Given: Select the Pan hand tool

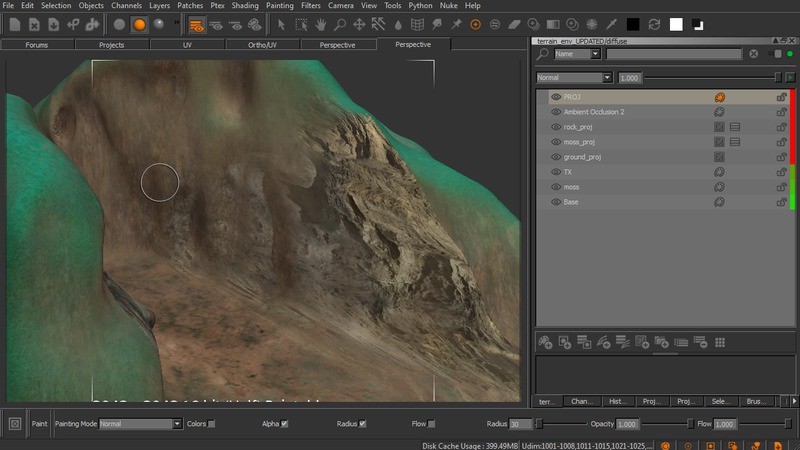Looking at the screenshot, I should tap(320, 23).
